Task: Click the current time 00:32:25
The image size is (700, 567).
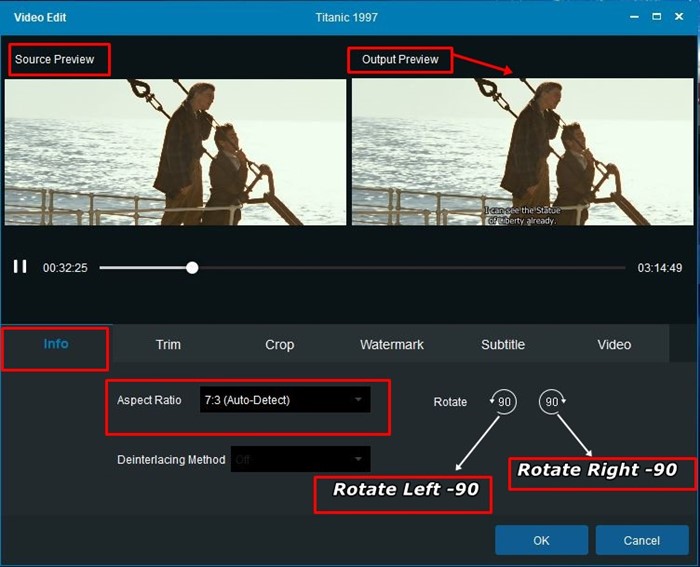Action: tap(65, 268)
